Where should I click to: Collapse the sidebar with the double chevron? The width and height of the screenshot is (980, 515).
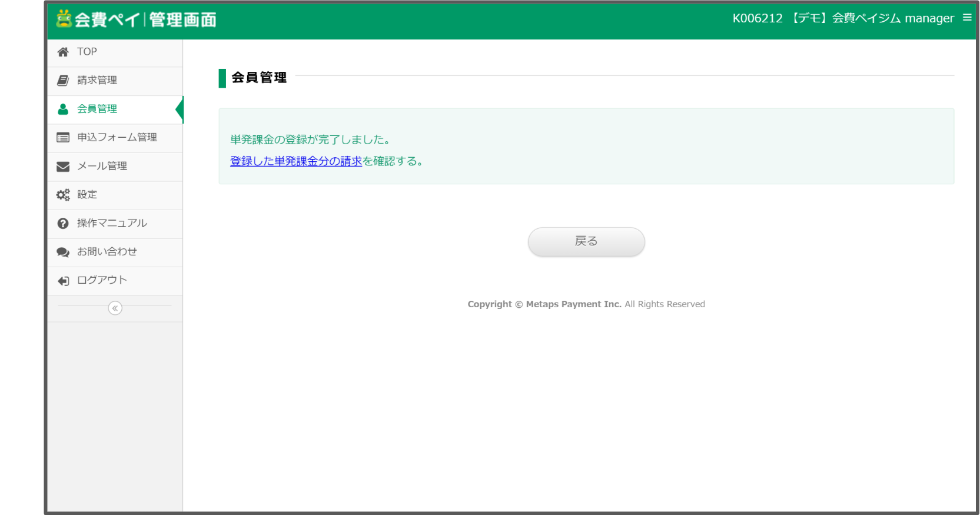[115, 308]
